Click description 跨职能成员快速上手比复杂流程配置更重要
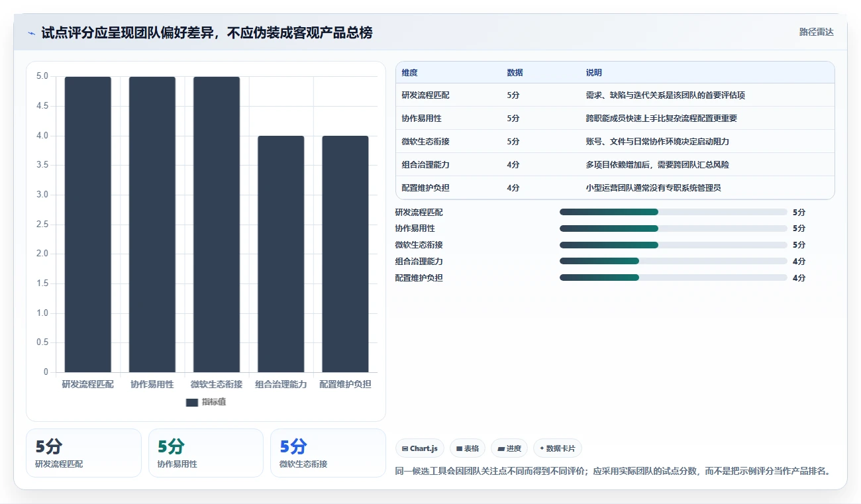Viewport: 861px width, 504px height. 661,119
